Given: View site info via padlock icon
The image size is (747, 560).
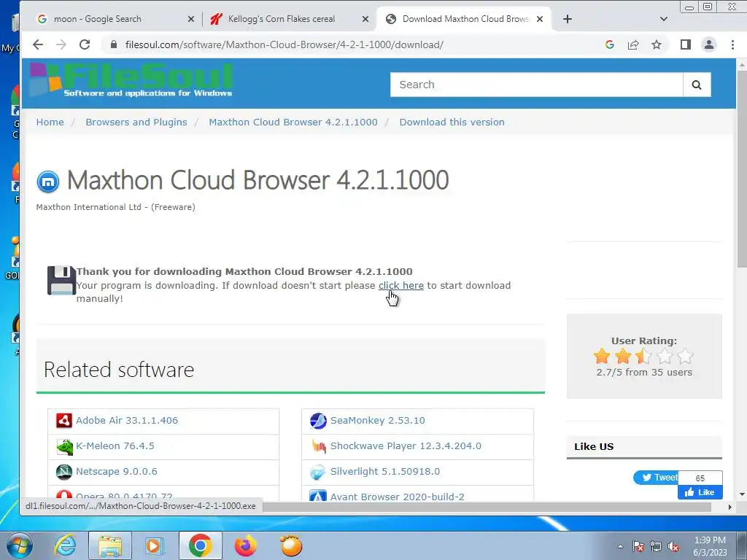Looking at the screenshot, I should click(x=113, y=44).
